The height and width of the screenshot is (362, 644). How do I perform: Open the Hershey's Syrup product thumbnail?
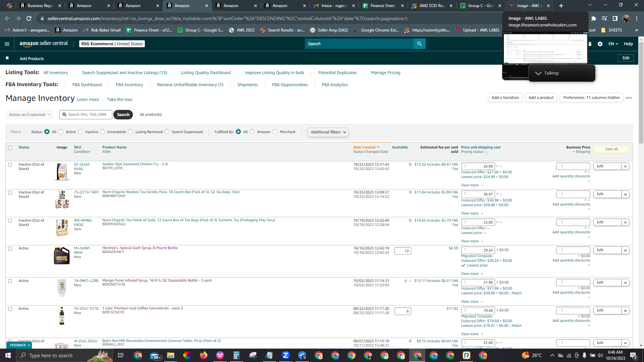[62, 256]
